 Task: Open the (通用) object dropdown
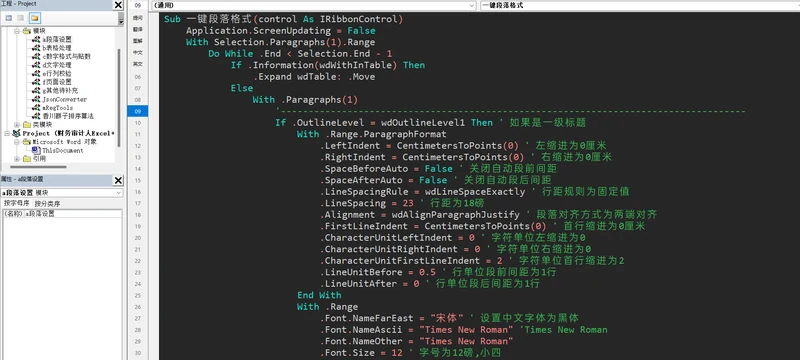pyautogui.click(x=472, y=5)
